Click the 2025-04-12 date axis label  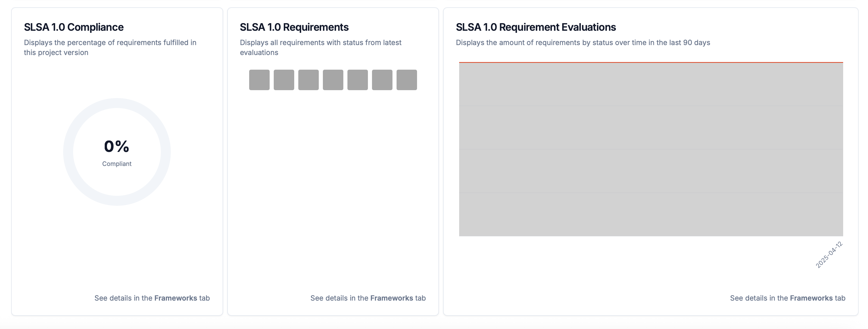pyautogui.click(x=829, y=255)
